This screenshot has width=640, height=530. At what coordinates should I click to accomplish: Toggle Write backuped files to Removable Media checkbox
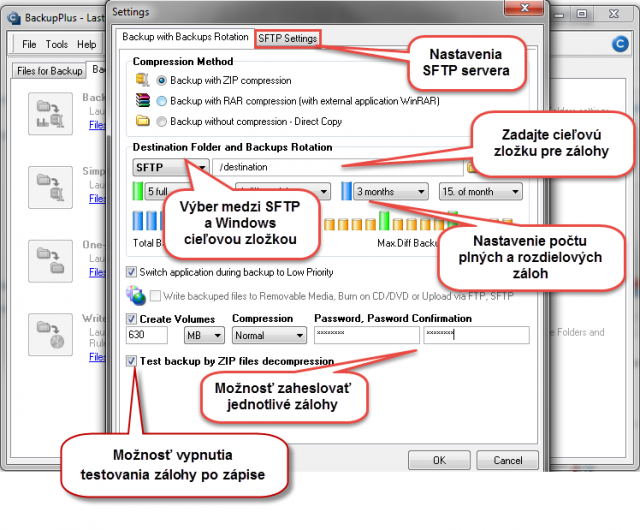pos(155,296)
